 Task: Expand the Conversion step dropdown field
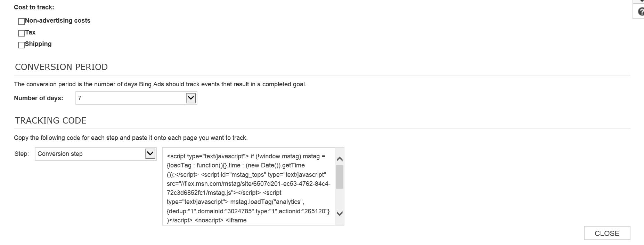click(96, 154)
